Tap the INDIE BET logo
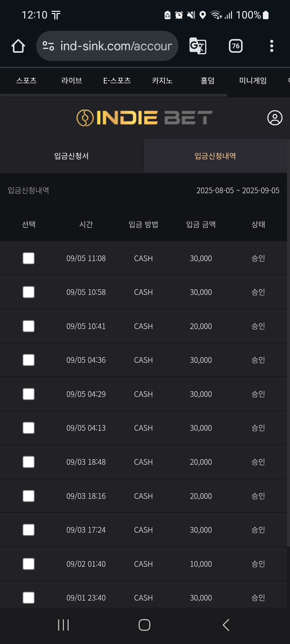 (144, 118)
